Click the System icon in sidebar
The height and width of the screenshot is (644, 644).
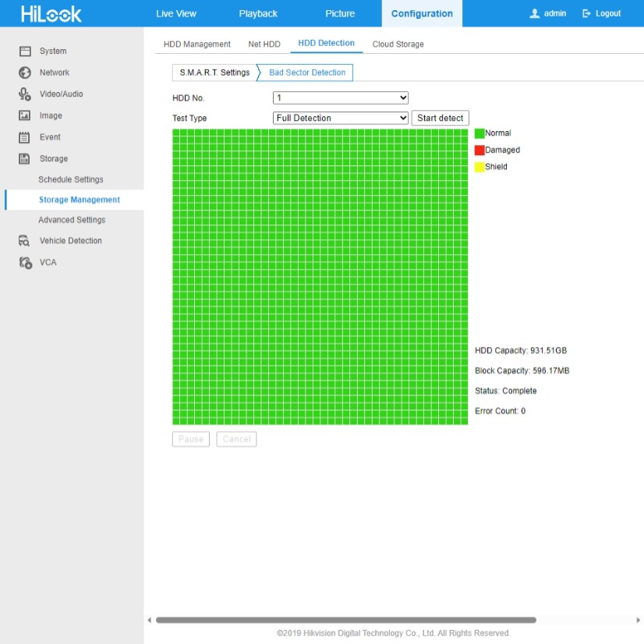(24, 51)
